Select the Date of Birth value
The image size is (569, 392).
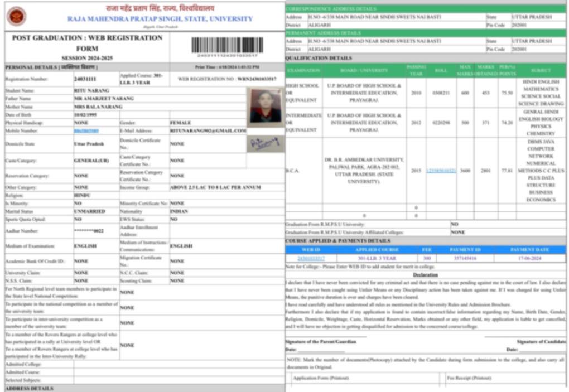(x=85, y=115)
